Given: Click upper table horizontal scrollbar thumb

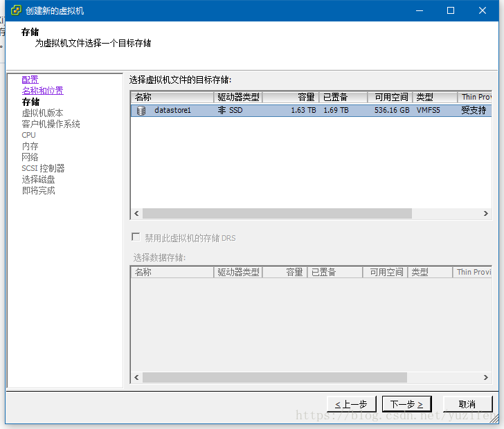Looking at the screenshot, I should pos(277,213).
